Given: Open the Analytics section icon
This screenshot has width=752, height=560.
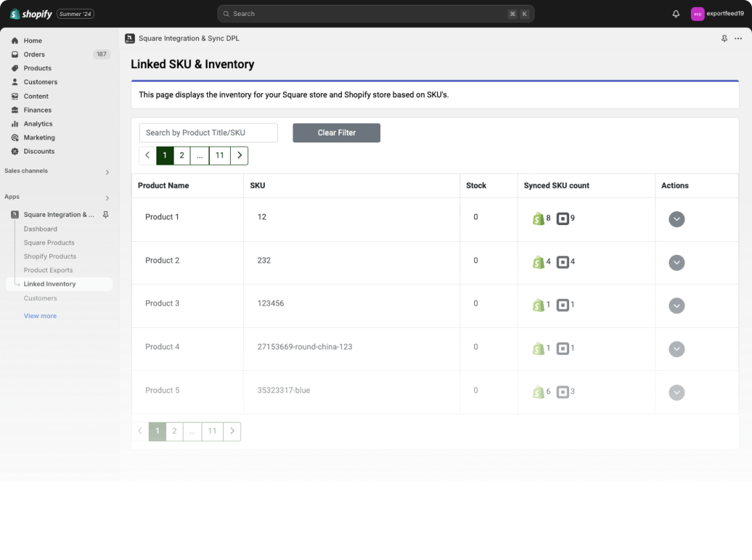Looking at the screenshot, I should (14, 124).
